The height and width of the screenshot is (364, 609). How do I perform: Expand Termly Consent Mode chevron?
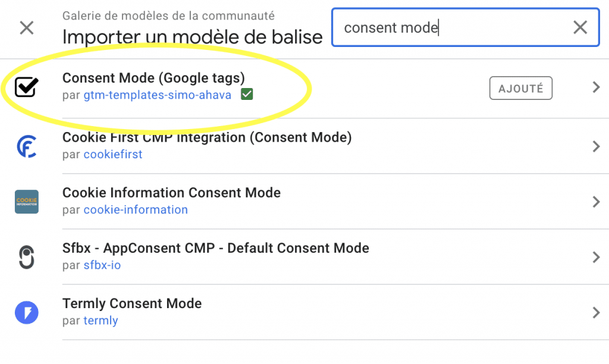(x=596, y=312)
